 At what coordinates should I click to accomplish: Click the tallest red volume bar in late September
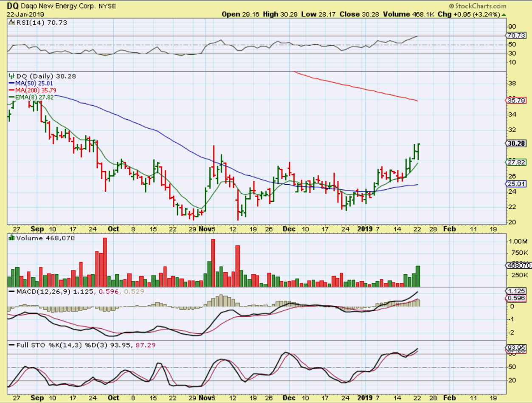click(x=105, y=262)
